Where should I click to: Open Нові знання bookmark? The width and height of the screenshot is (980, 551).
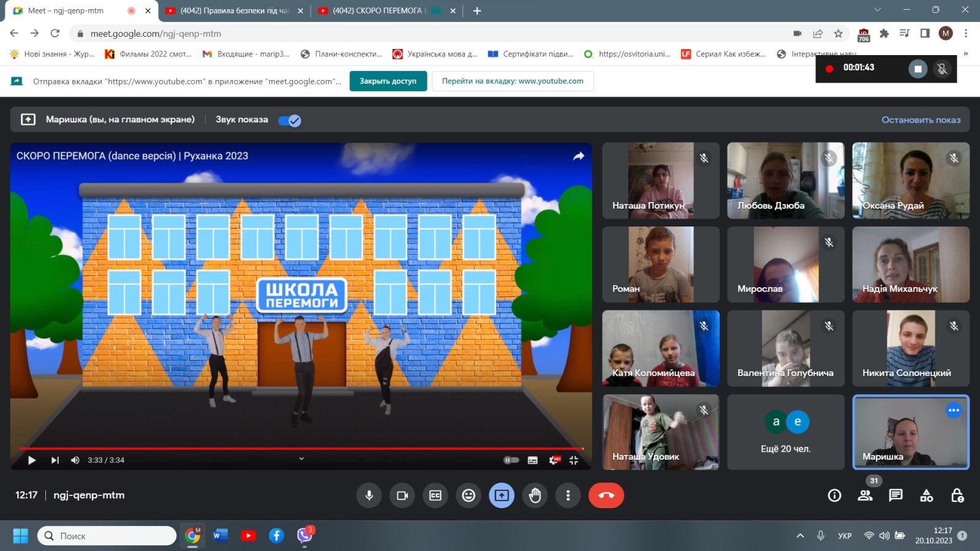pyautogui.click(x=52, y=54)
